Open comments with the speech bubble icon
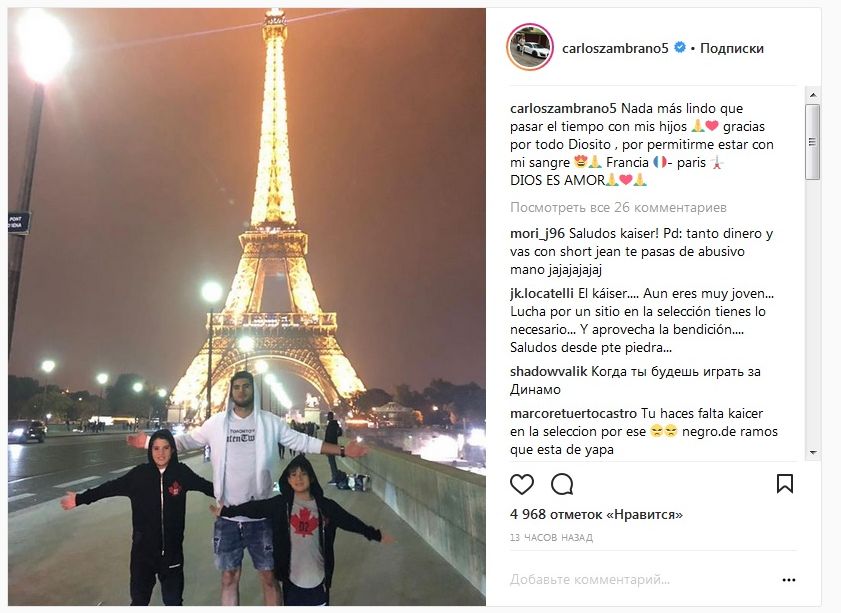The image size is (841, 613). tap(562, 484)
